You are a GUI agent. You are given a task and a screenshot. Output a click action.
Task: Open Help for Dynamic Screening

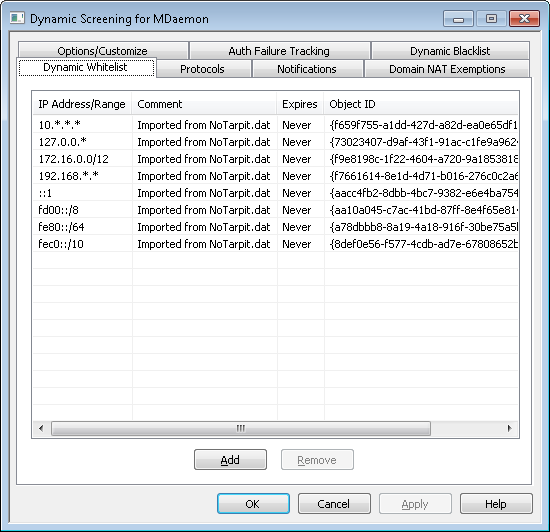496,504
